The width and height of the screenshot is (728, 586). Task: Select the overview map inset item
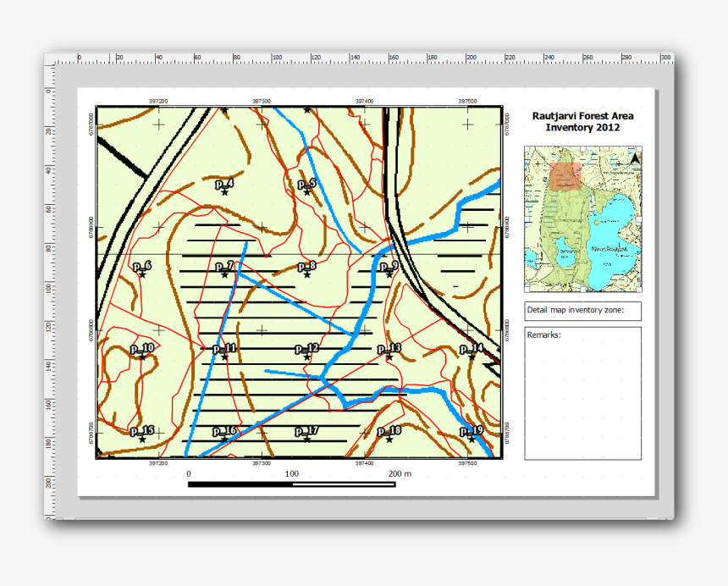pos(582,218)
